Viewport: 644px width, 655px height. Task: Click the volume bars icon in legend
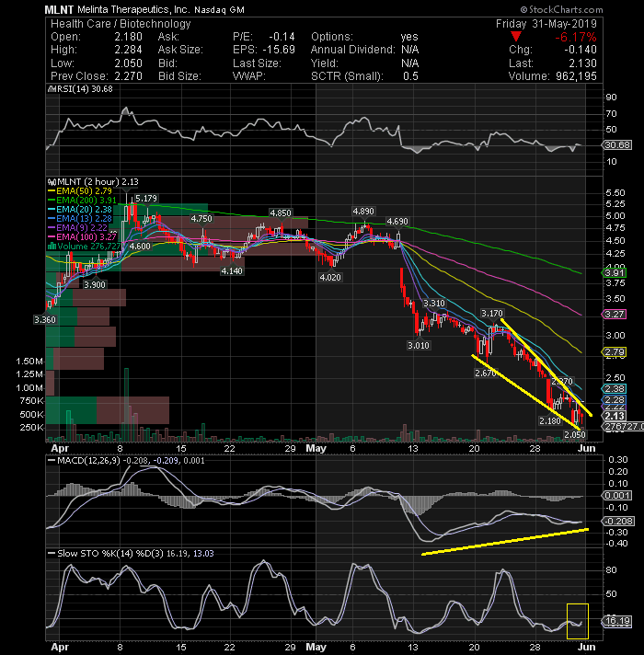tap(52, 246)
